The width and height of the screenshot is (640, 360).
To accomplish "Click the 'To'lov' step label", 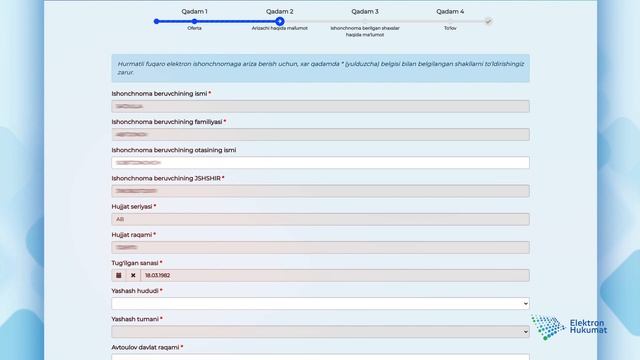I will click(x=450, y=28).
